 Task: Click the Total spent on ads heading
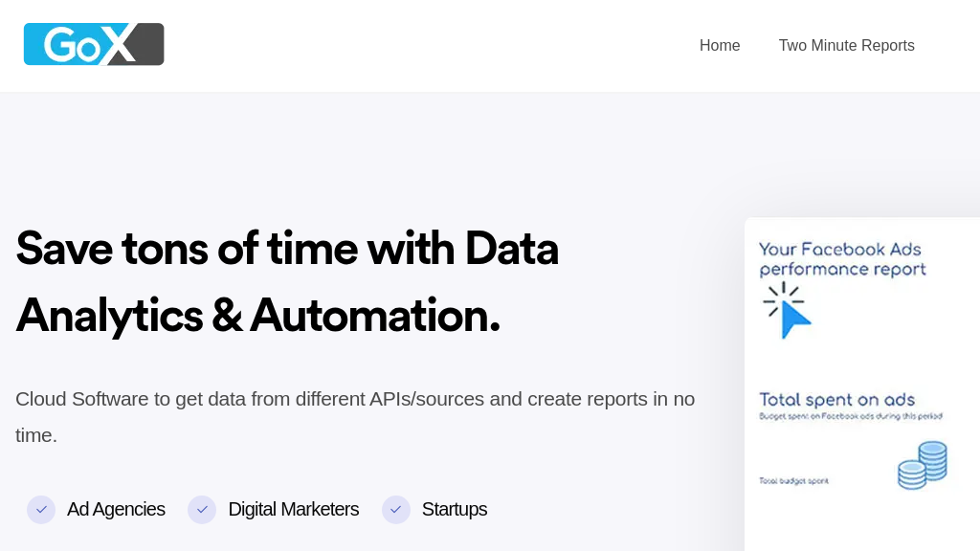[x=836, y=400]
